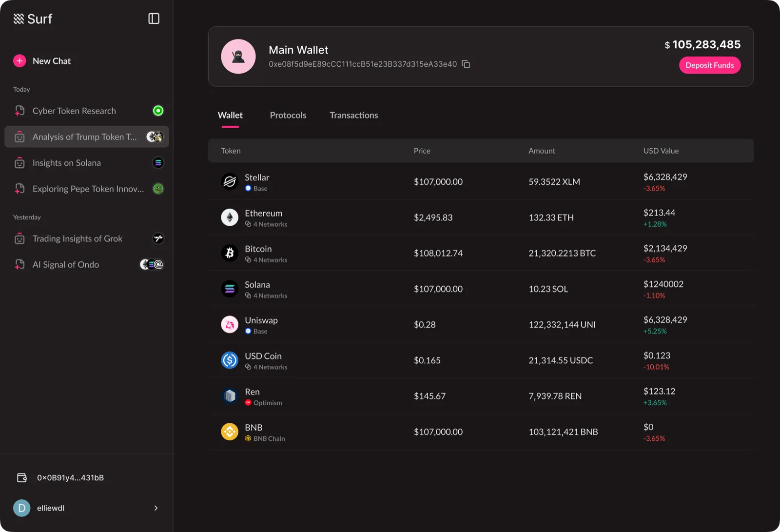This screenshot has height=532, width=780.
Task: Click the BNB token logo
Action: pyautogui.click(x=230, y=432)
